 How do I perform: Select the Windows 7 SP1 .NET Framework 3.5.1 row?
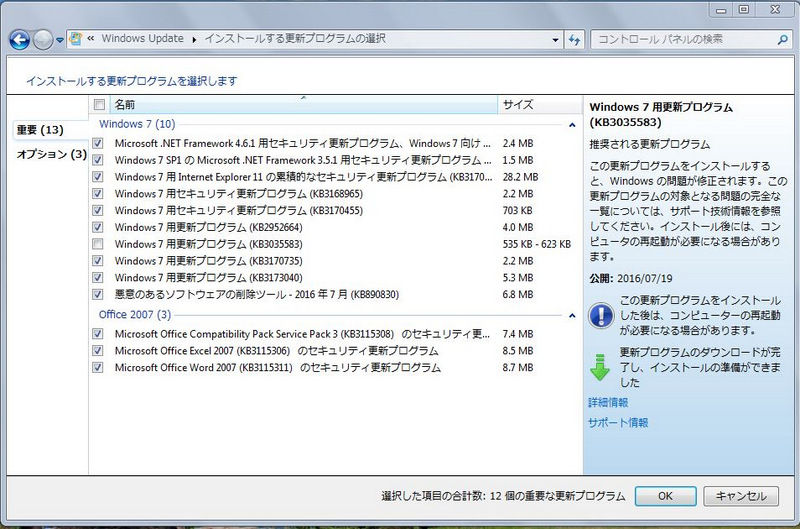[x=335, y=160]
